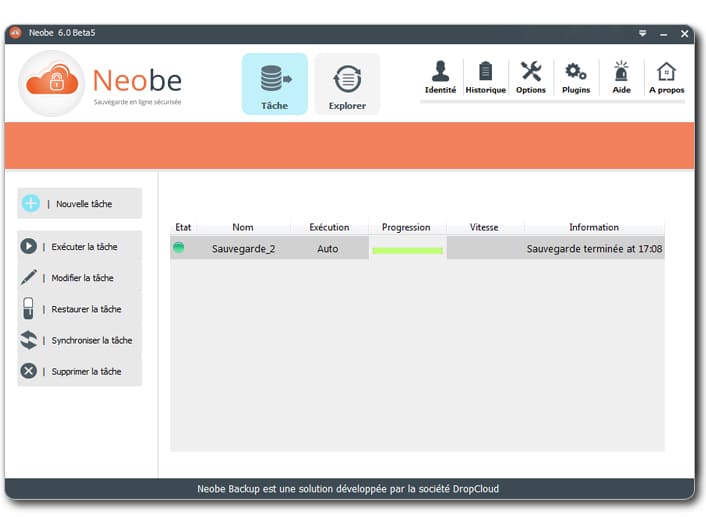Run the task with Exécuter la tâche

[80, 247]
